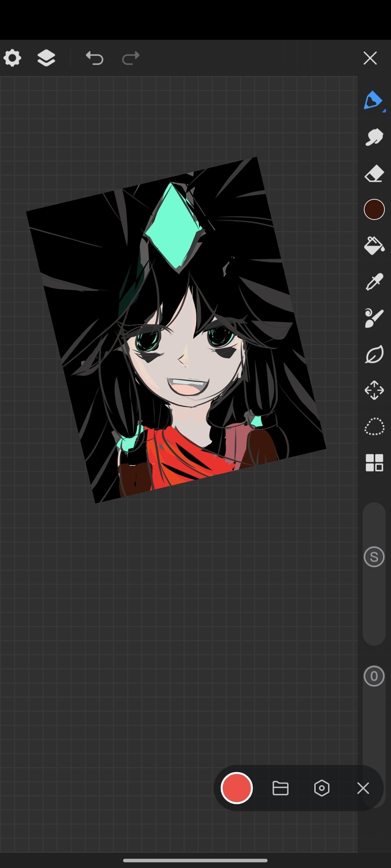Close the editor with top X

(x=370, y=58)
